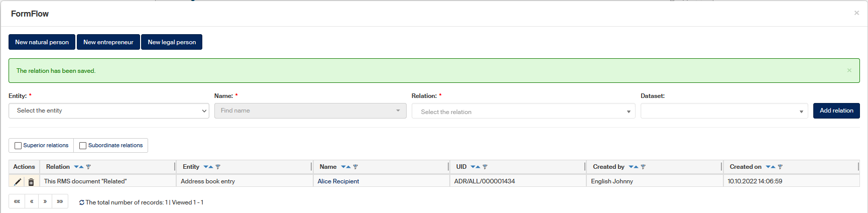
Task: Enable the Superior relations checkbox
Action: [18, 146]
